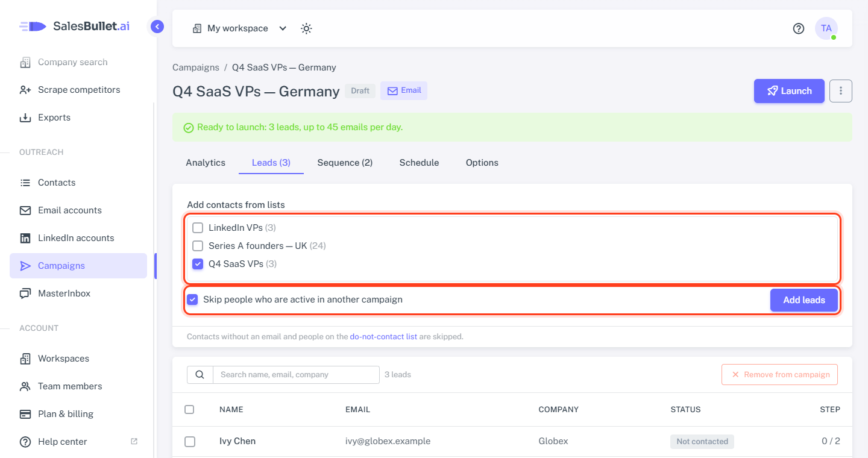Check the LinkedIn VPs list checkbox
Image resolution: width=868 pixels, height=458 pixels.
tap(198, 228)
